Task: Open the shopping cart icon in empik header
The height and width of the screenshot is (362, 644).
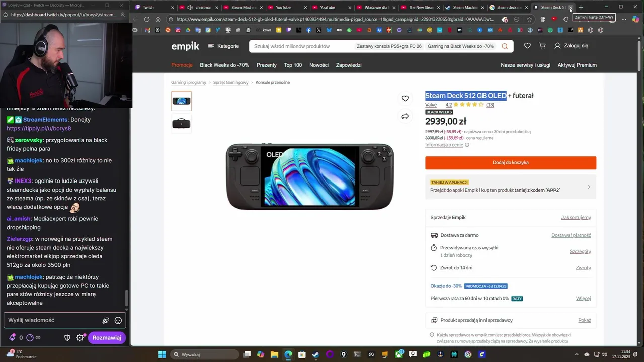Action: click(542, 46)
